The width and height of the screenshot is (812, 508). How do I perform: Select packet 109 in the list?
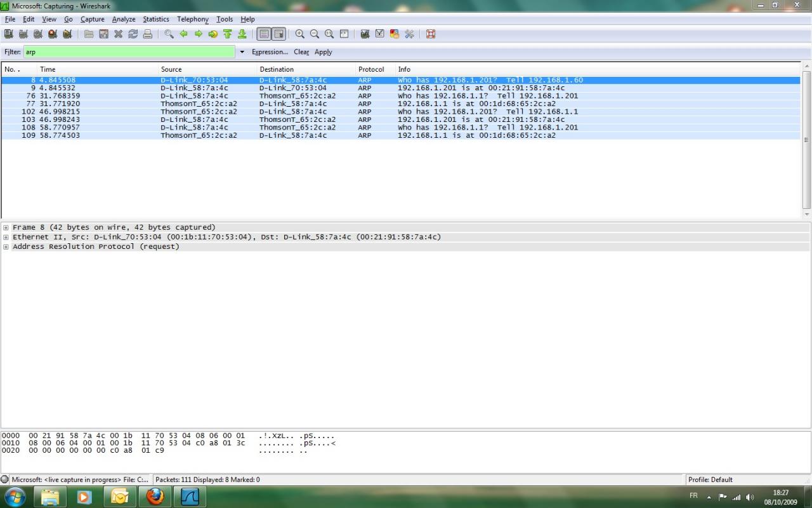401,135
